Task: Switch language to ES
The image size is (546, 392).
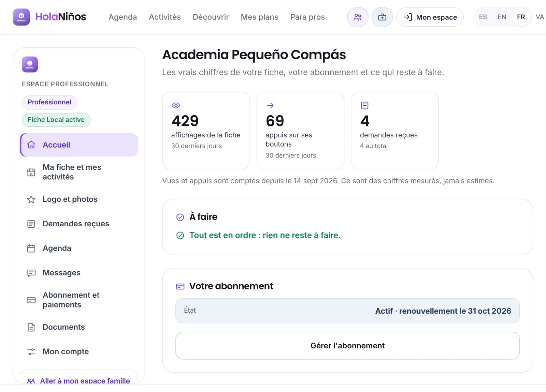Action: [x=483, y=17]
